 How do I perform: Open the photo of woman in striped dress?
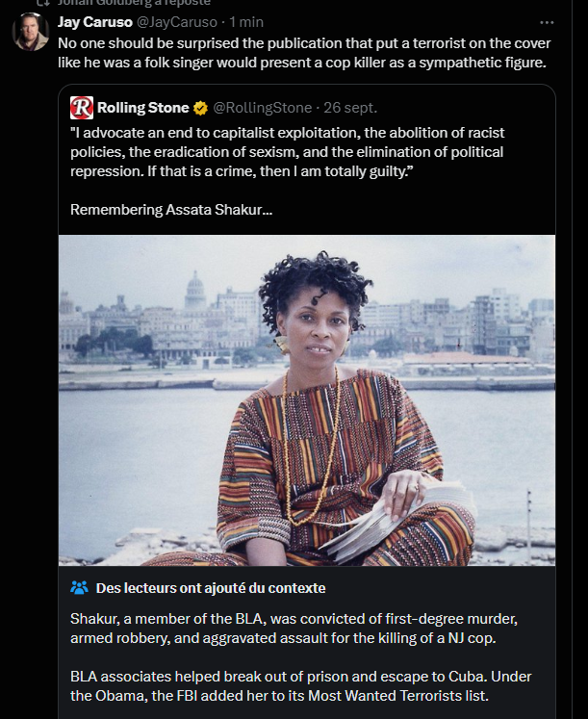click(306, 399)
